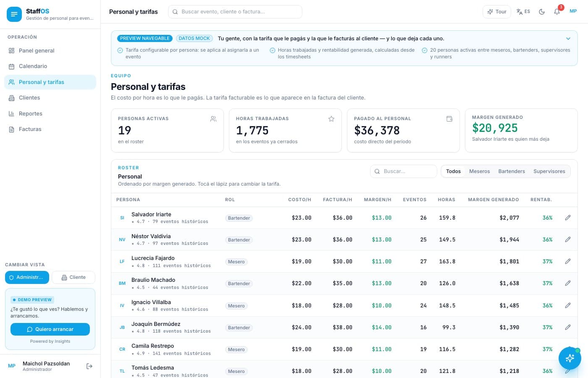
Task: Click the DEMO PREVIEW badge
Action: point(32,300)
